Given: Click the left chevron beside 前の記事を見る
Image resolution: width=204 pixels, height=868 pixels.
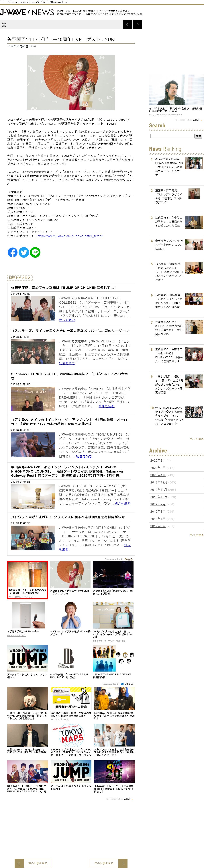Looking at the screenshot, I should point(19,863).
